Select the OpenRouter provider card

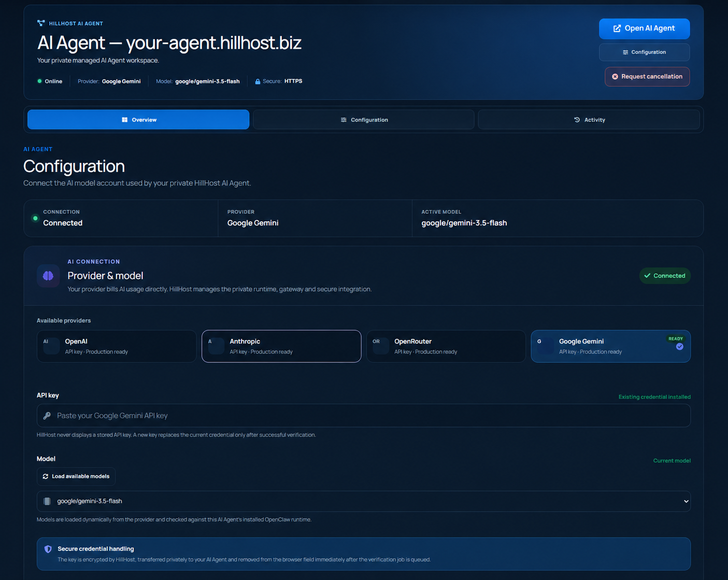[x=446, y=346]
